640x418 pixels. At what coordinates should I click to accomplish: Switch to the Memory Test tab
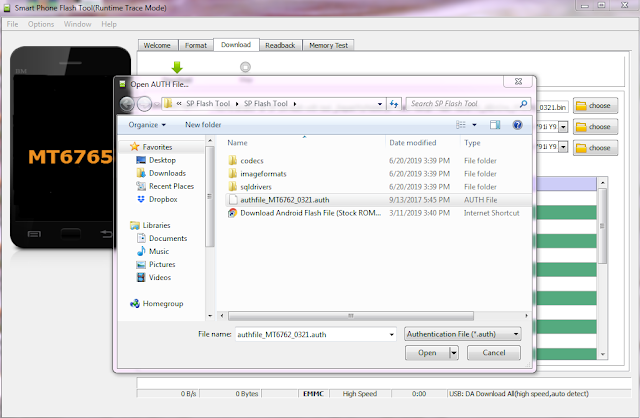point(329,45)
